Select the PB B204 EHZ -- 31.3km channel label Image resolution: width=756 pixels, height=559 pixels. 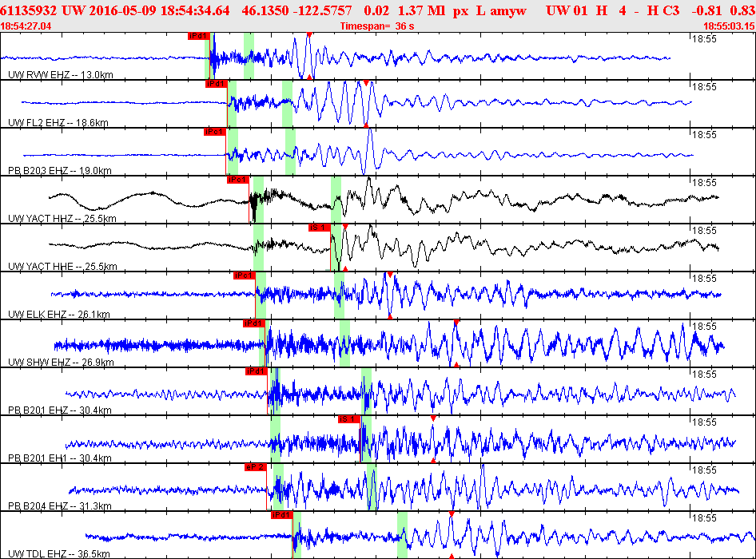click(60, 505)
